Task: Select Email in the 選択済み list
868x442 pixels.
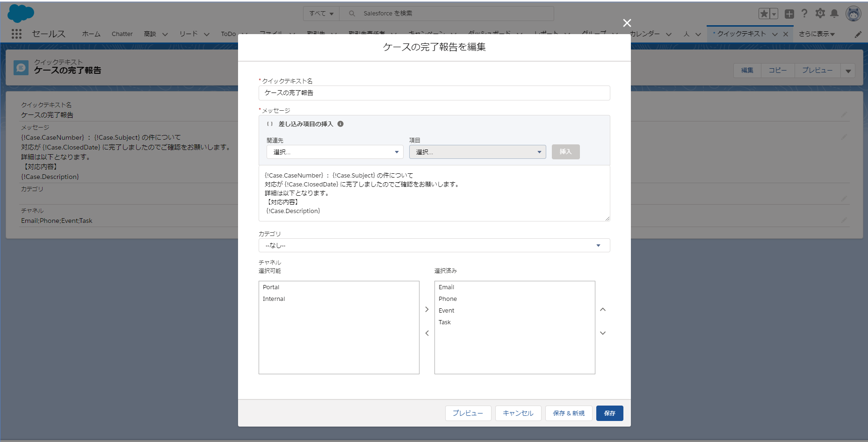Action: [514, 287]
